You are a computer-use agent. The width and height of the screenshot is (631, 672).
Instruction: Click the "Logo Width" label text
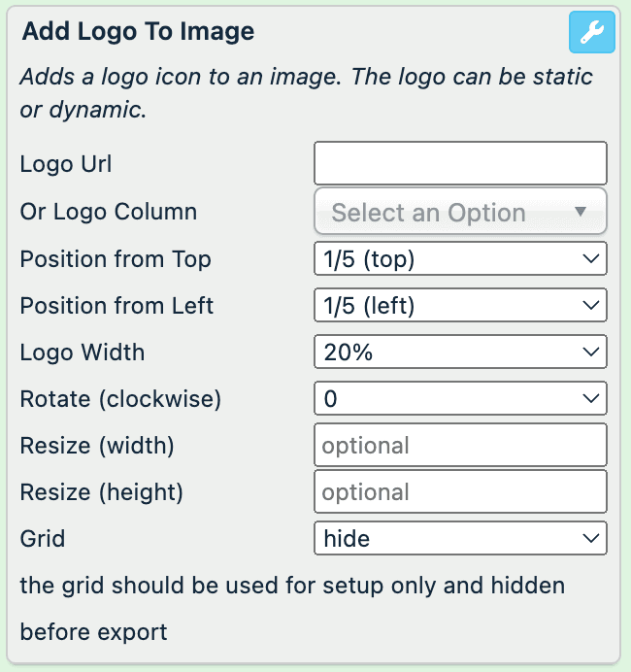pos(82,352)
